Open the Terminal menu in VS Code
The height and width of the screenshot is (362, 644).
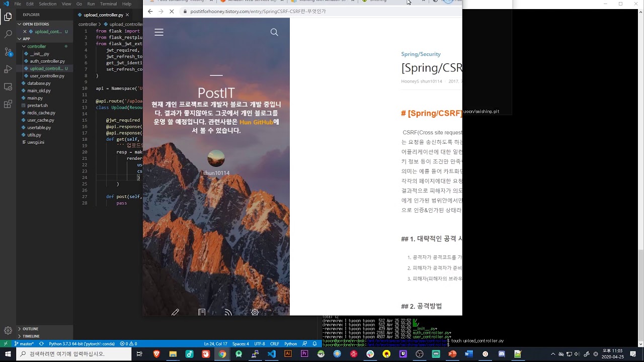point(108,4)
